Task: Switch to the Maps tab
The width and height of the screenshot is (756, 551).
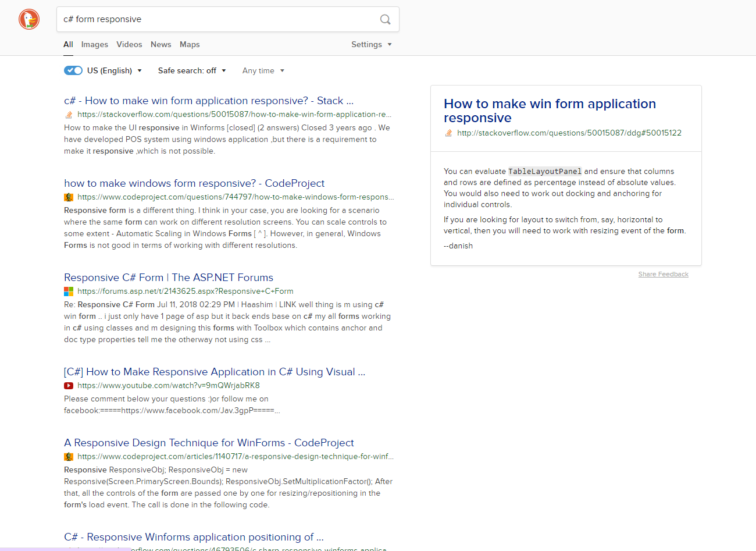Action: pos(190,44)
